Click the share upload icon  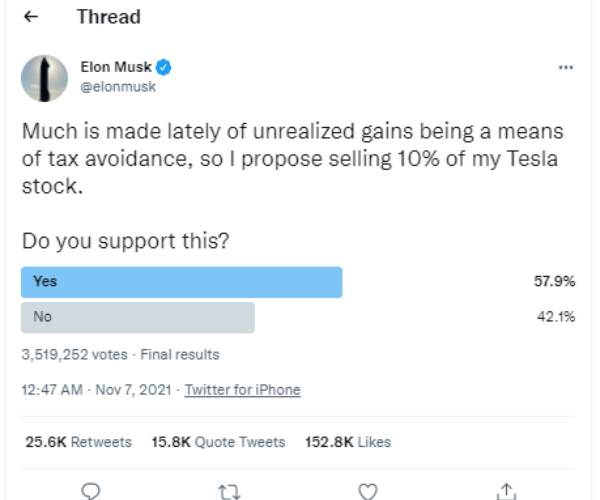pyautogui.click(x=506, y=489)
